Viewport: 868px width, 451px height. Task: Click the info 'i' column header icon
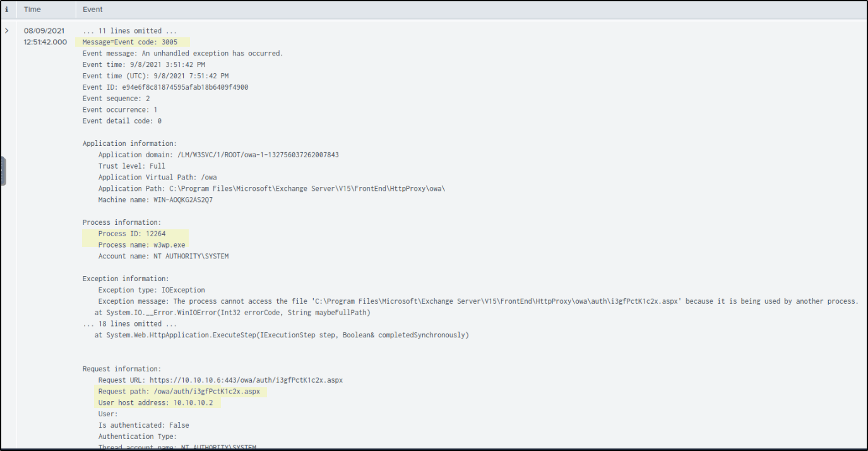pos(7,9)
